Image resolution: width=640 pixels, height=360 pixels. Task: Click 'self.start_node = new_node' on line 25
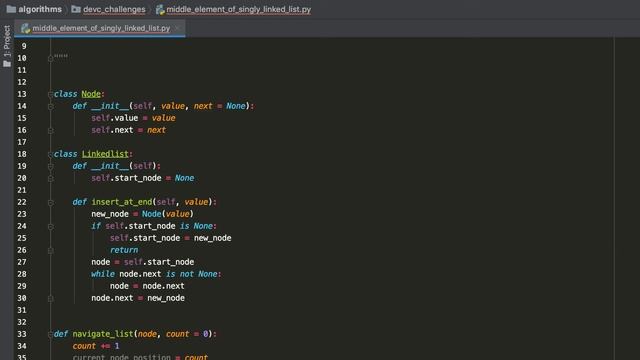171,238
